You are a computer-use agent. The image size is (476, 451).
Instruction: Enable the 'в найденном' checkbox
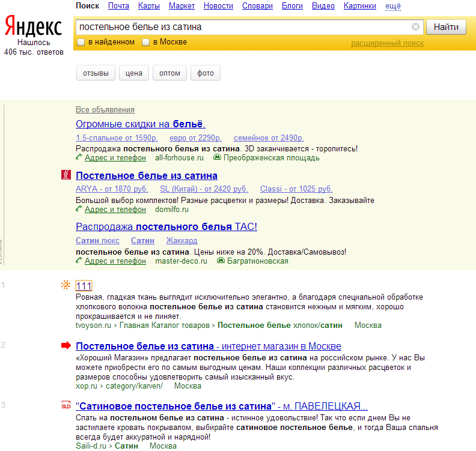81,42
